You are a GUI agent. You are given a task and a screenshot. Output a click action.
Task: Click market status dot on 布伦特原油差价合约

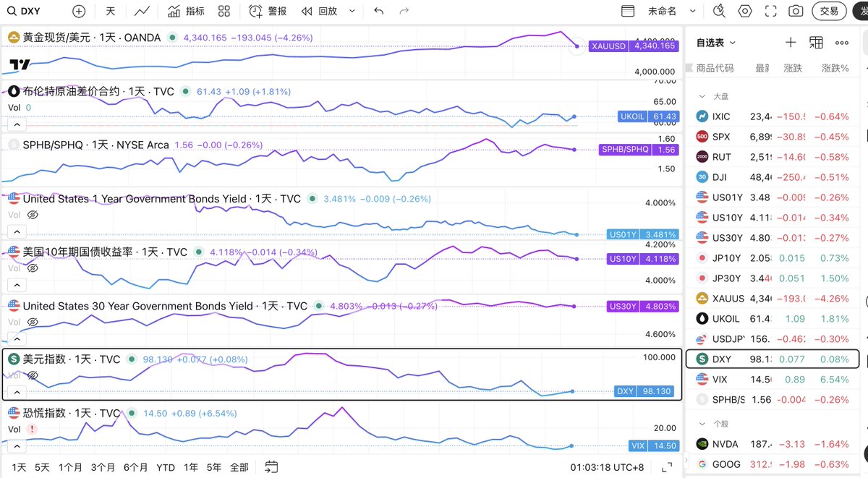[186, 92]
